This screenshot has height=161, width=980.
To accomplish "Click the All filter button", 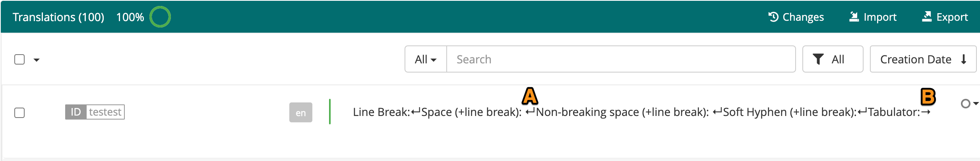I will (833, 59).
